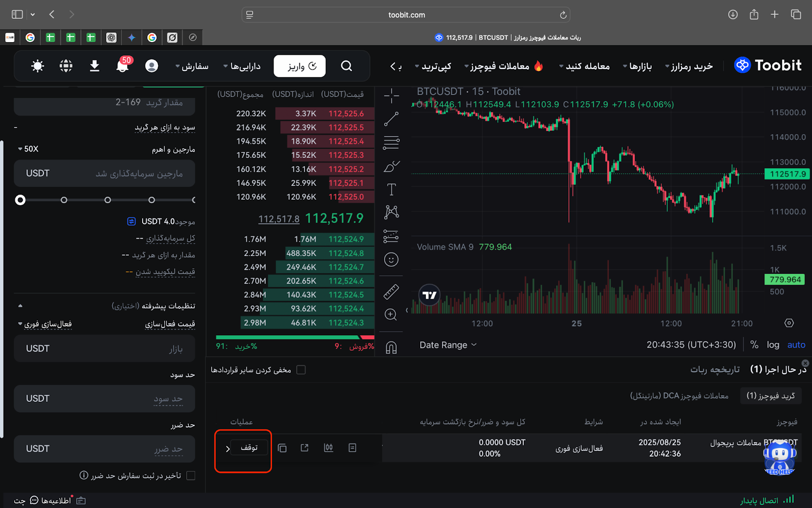The width and height of the screenshot is (812, 508).
Task: Expand the بازارها menu
Action: tap(637, 66)
